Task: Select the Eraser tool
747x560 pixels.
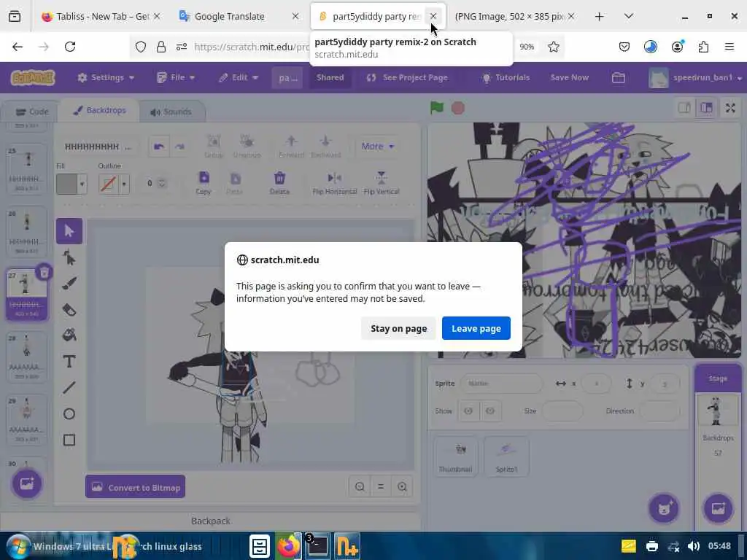Action: click(69, 309)
